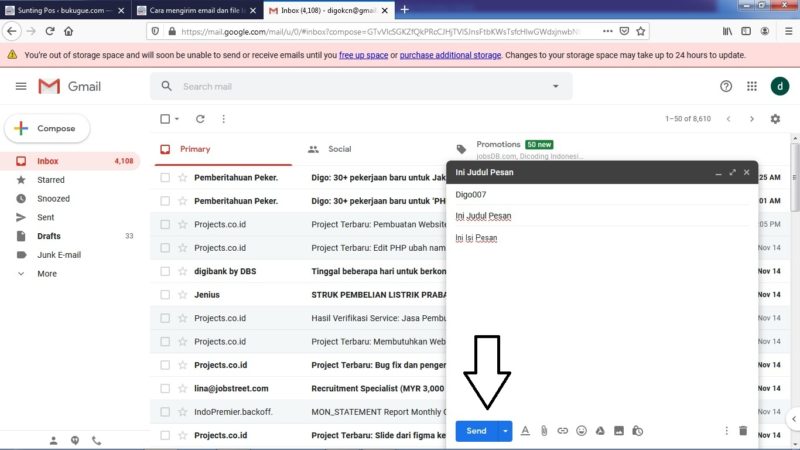Open Firefox page actions menu (three dots) in address bar
This screenshot has height=450, width=800.
pyautogui.click(x=607, y=31)
